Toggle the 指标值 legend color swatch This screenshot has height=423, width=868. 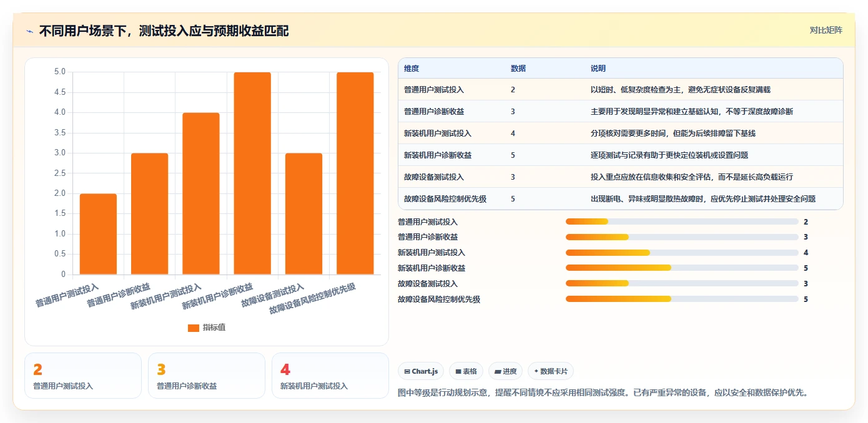193,328
